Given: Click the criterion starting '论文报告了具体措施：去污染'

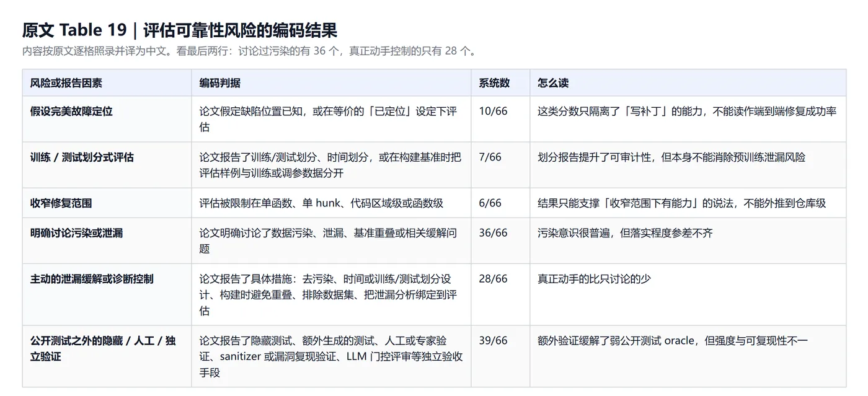Looking at the screenshot, I should coord(328,294).
